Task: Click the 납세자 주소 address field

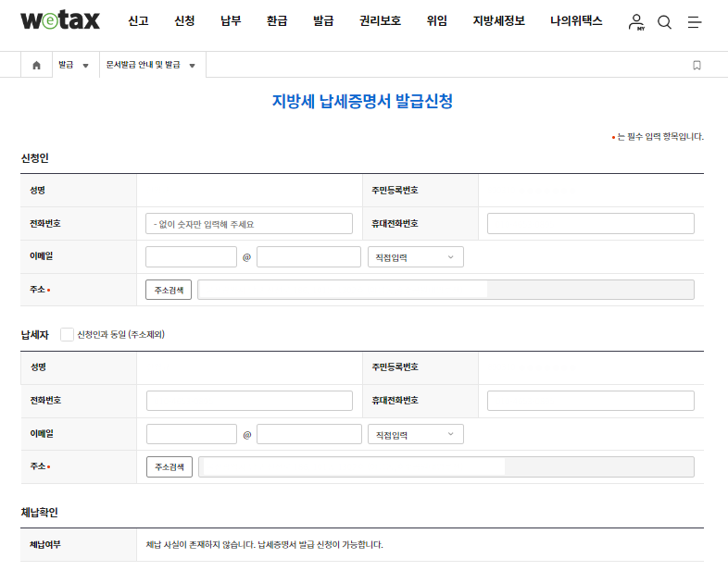Action: click(446, 466)
